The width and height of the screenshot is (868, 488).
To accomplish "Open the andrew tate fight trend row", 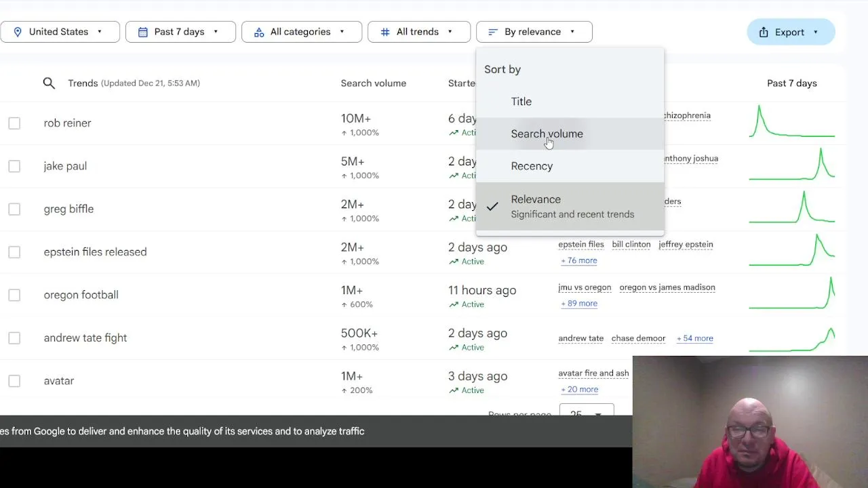I will [85, 338].
